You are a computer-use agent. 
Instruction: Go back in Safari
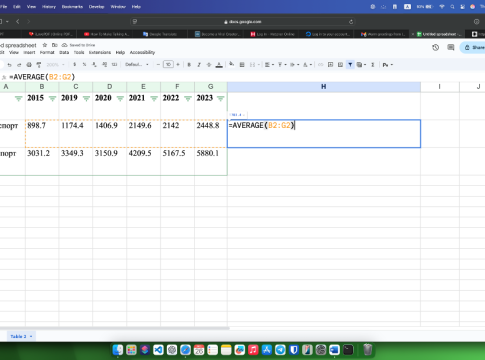(x=18, y=22)
